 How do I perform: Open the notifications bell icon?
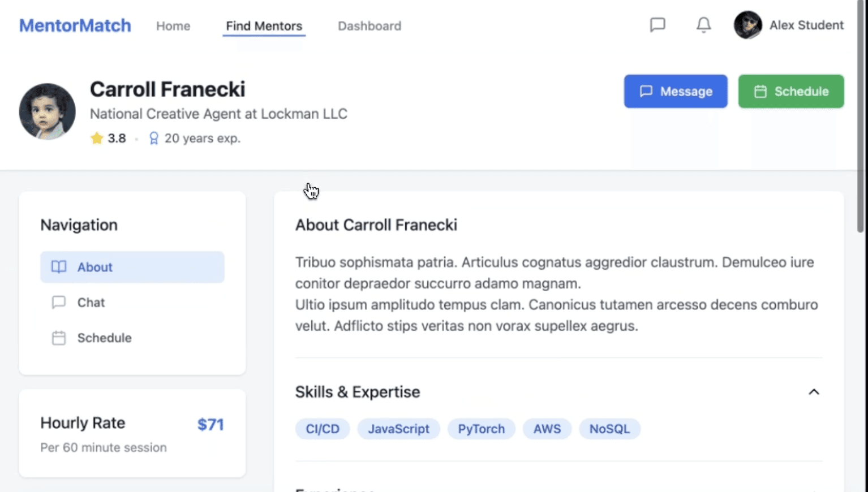pyautogui.click(x=703, y=25)
